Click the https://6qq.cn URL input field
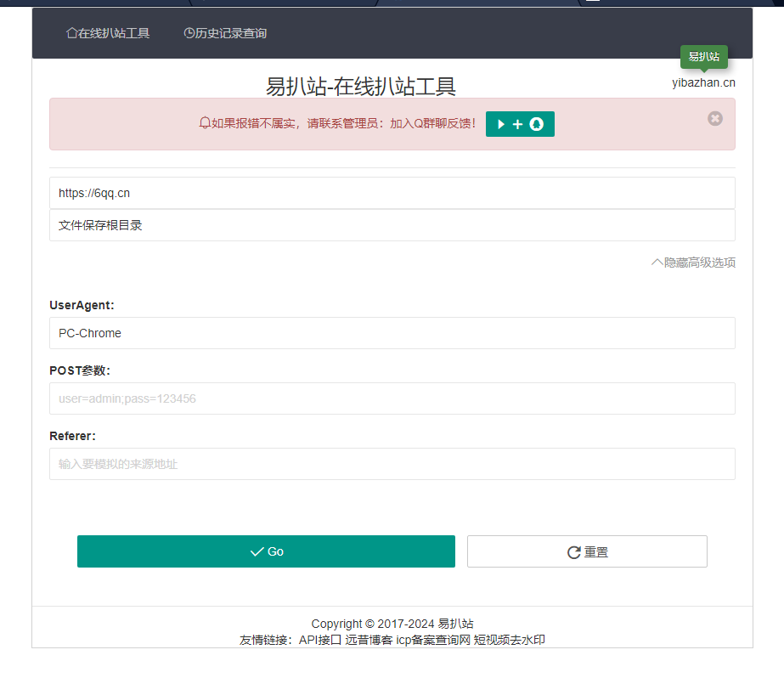The width and height of the screenshot is (784, 695). pyautogui.click(x=392, y=193)
